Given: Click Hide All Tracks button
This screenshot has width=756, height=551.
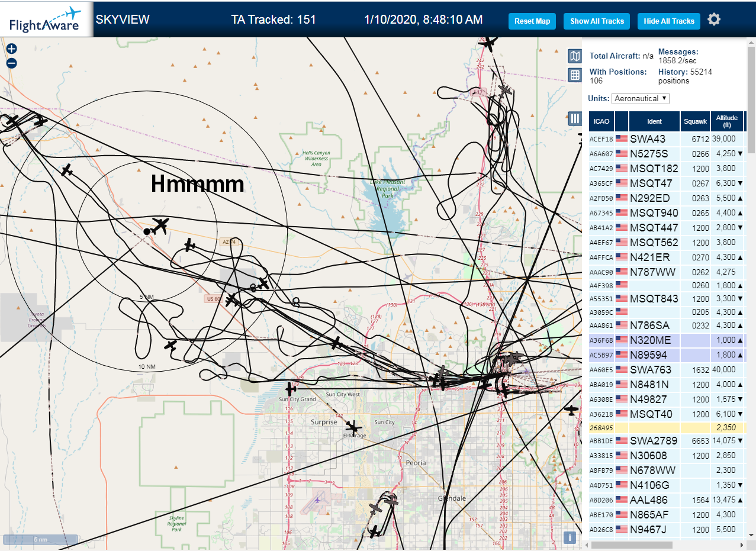Looking at the screenshot, I should (669, 21).
